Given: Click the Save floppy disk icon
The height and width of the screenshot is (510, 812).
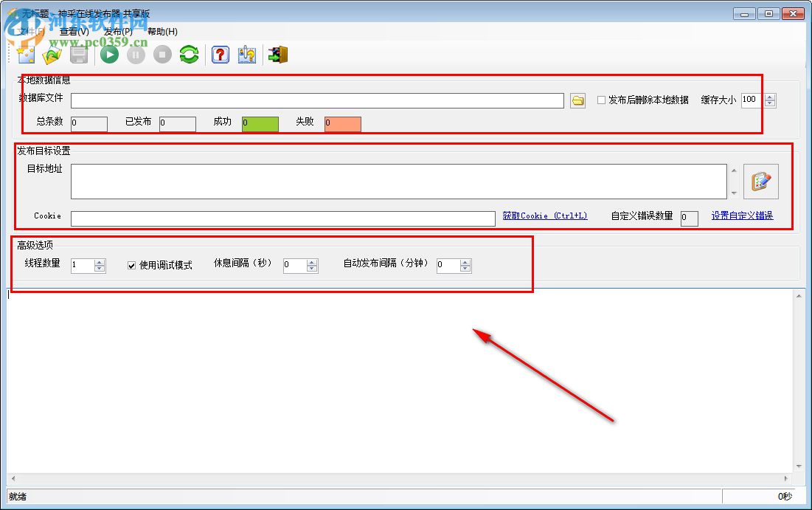Looking at the screenshot, I should 79,55.
